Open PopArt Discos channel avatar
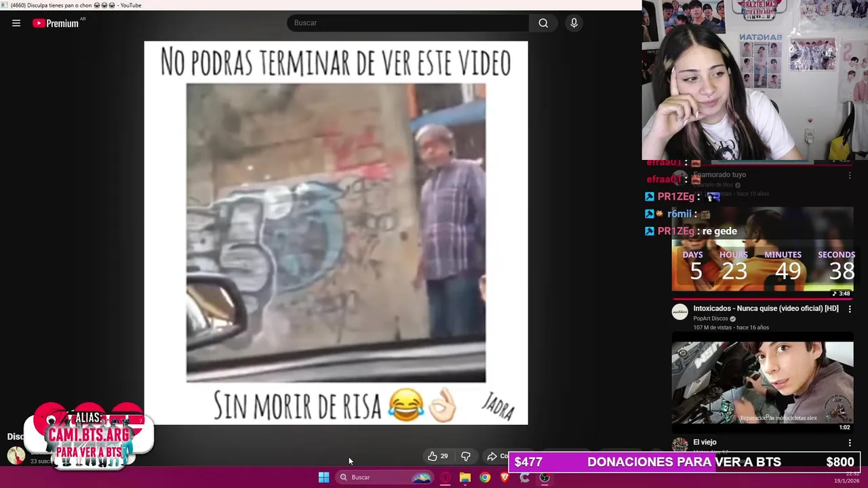The width and height of the screenshot is (868, 488). pos(679,312)
